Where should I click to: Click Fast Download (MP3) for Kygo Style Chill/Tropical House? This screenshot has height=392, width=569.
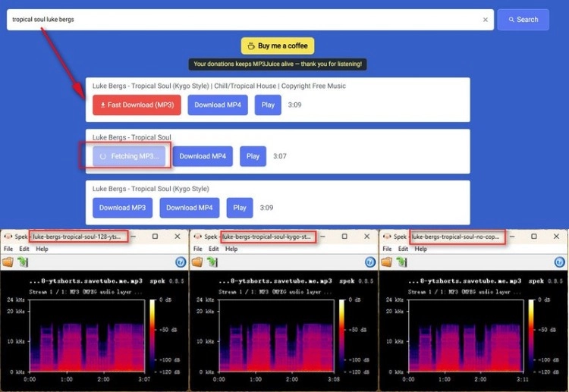coord(137,105)
